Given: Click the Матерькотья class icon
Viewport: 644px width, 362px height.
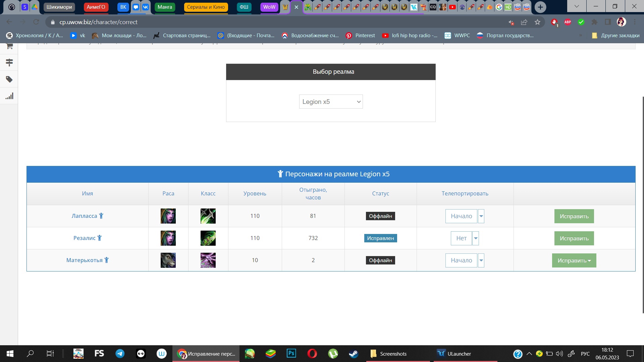Looking at the screenshot, I should (208, 260).
